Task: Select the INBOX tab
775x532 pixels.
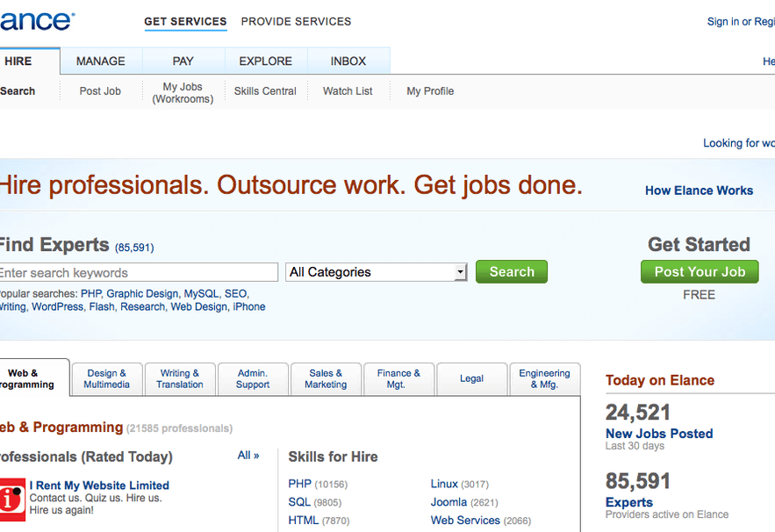Action: pos(348,61)
